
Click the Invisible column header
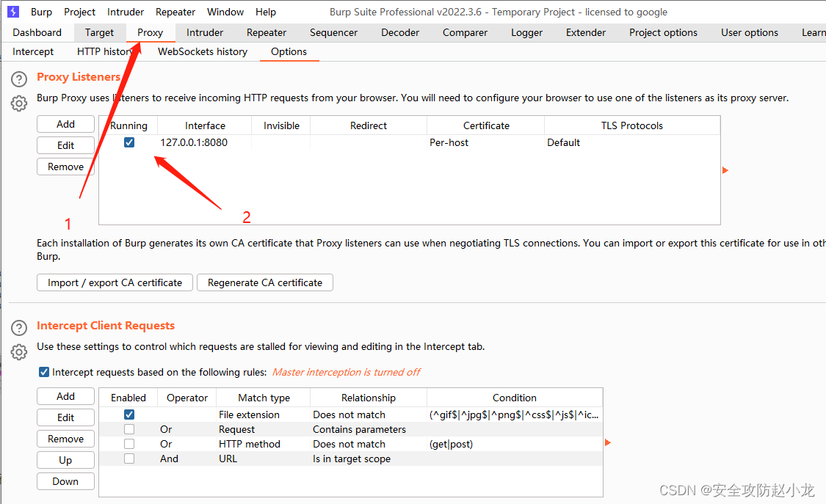coord(281,125)
